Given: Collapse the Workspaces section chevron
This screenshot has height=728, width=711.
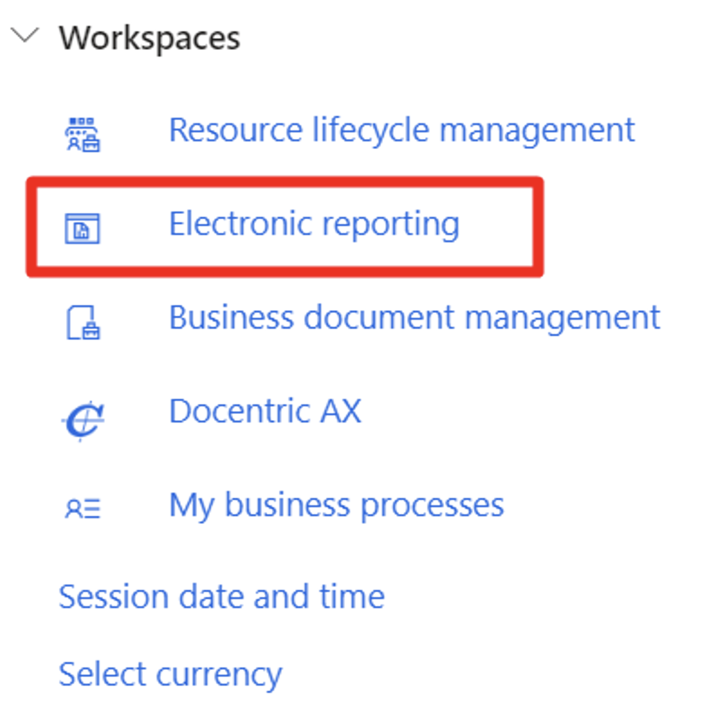Looking at the screenshot, I should point(25,36).
